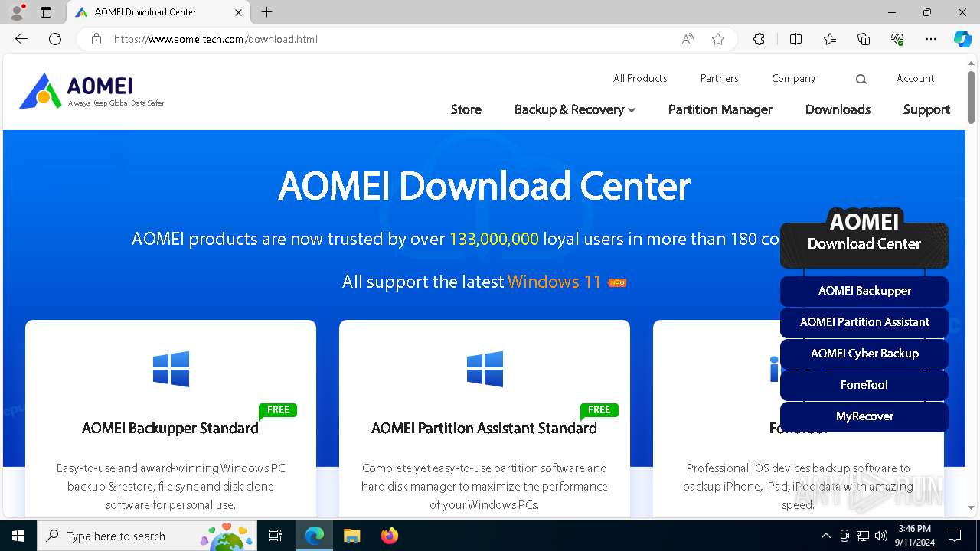Expand Backup & Recovery dropdown menu
Screen dimensions: 980x551
(x=575, y=109)
